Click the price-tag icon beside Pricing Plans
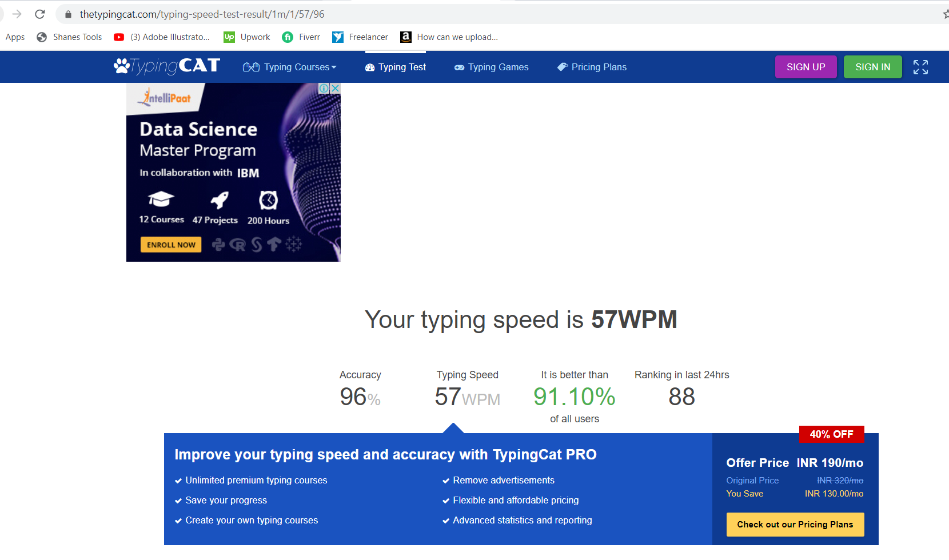The image size is (949, 560). click(x=562, y=67)
